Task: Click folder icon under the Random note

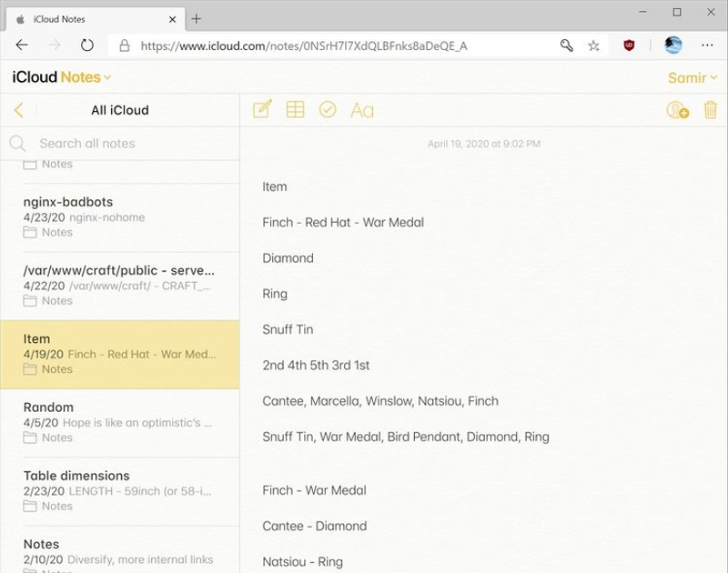Action: pos(30,437)
